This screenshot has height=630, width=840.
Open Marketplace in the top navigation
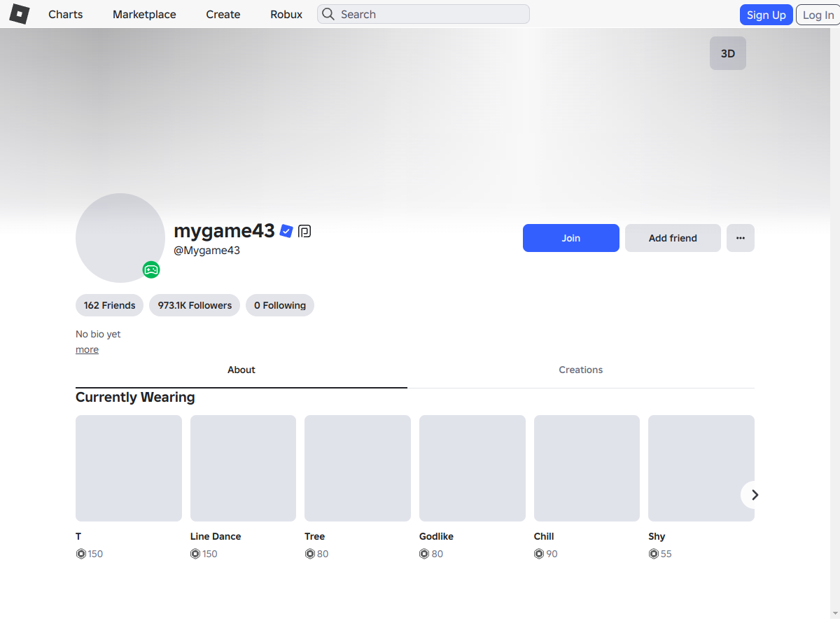144,14
